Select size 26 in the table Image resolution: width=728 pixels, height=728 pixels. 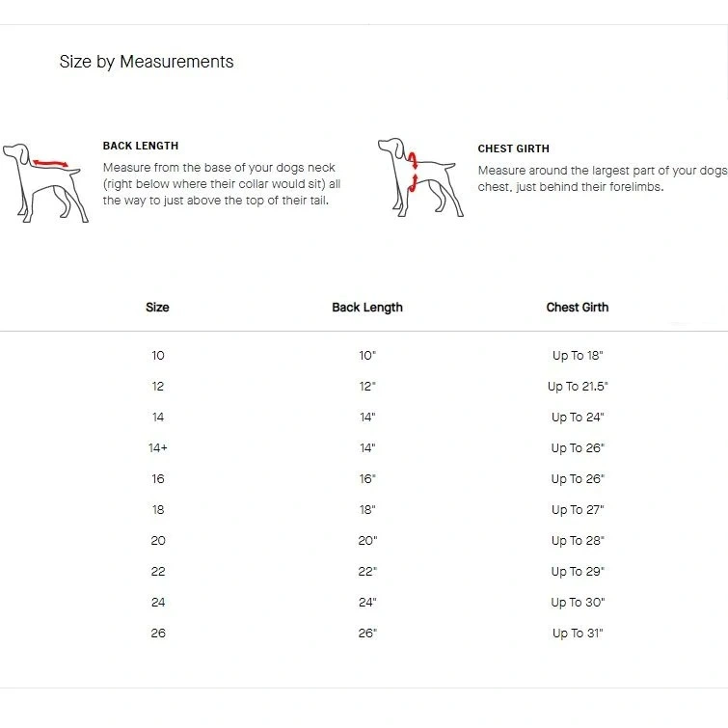[158, 634]
